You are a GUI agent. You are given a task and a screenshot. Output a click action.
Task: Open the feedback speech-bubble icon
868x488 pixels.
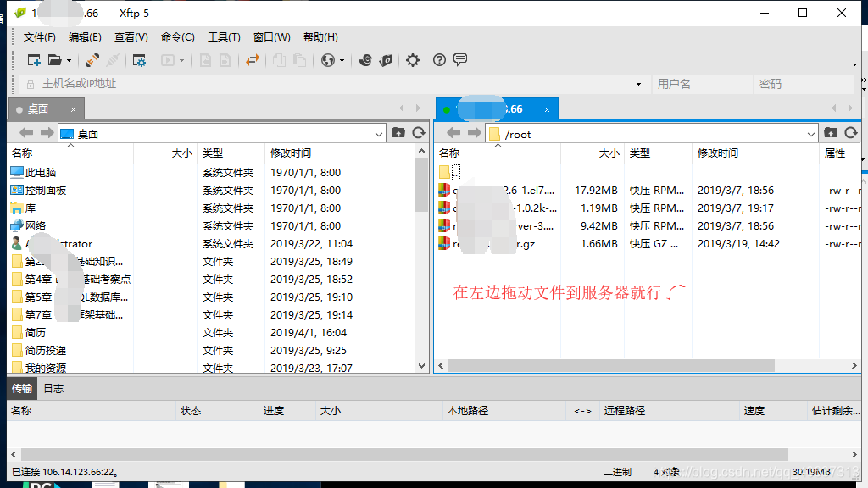click(x=459, y=60)
